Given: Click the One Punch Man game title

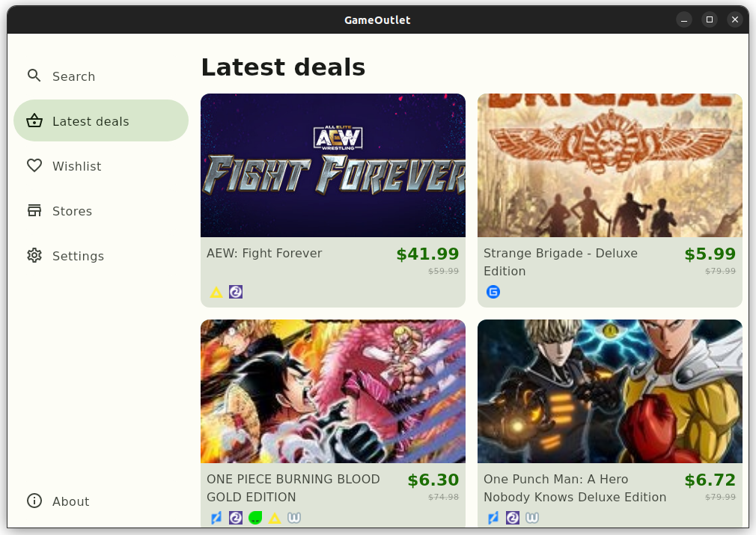Looking at the screenshot, I should point(575,488).
